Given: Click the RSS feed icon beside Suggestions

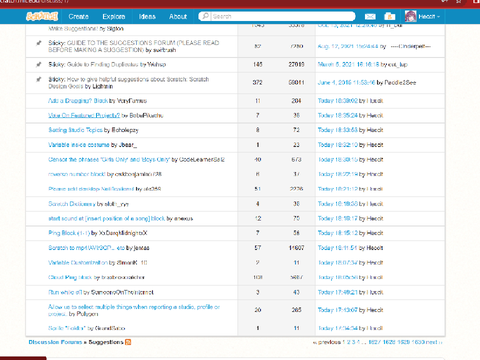Looking at the screenshot, I should (x=128, y=342).
